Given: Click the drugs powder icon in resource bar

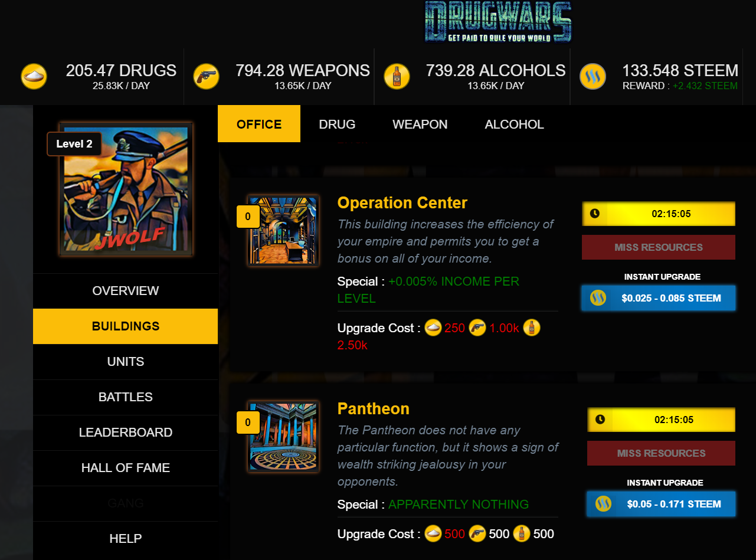Looking at the screenshot, I should pos(34,77).
